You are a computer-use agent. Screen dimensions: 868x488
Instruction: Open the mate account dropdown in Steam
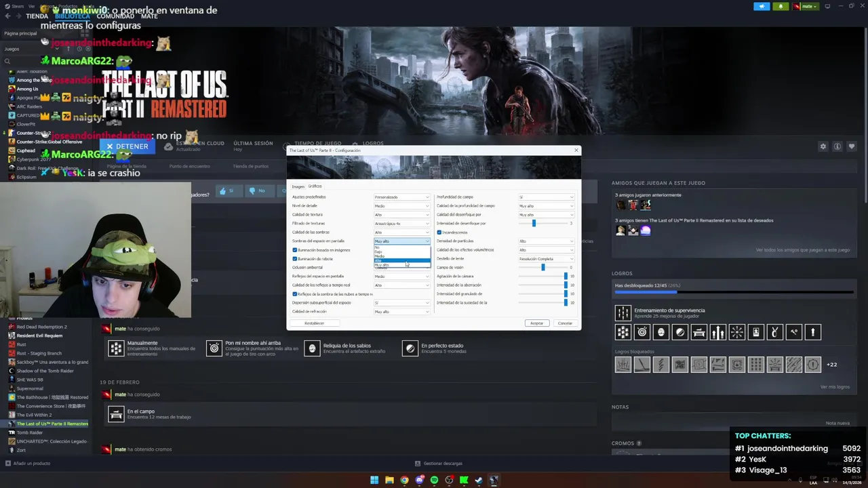(x=805, y=6)
